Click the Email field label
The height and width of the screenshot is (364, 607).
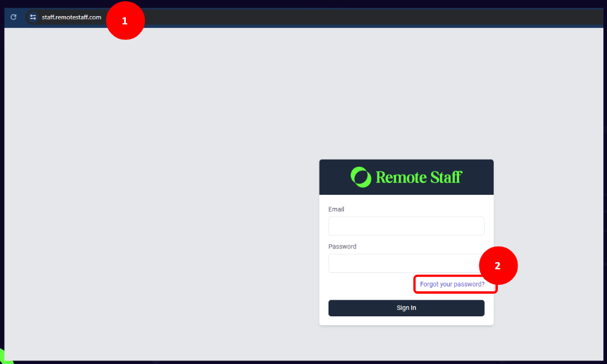coord(336,209)
